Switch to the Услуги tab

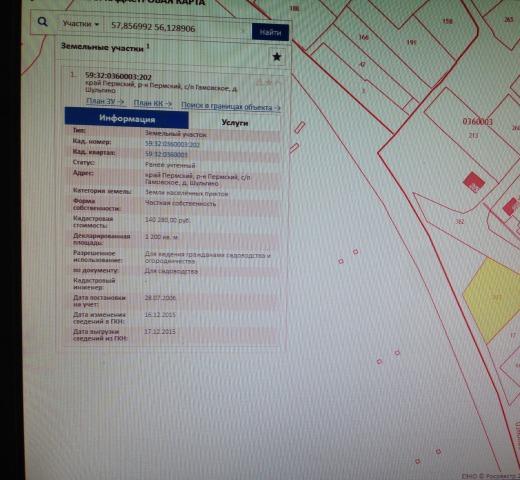tap(235, 123)
